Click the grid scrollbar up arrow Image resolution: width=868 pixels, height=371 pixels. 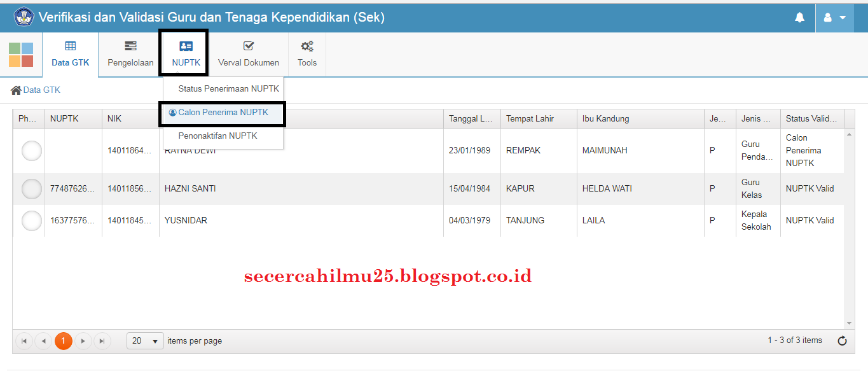pyautogui.click(x=849, y=134)
